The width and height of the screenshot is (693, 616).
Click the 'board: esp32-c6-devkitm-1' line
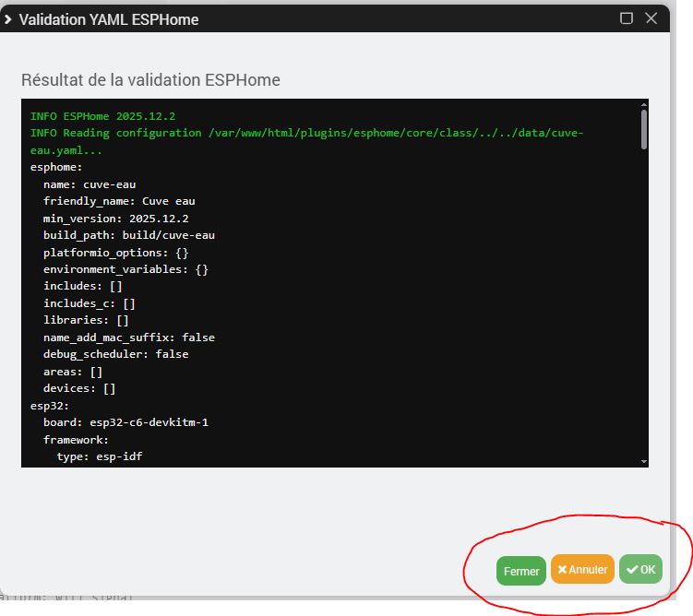click(x=125, y=422)
